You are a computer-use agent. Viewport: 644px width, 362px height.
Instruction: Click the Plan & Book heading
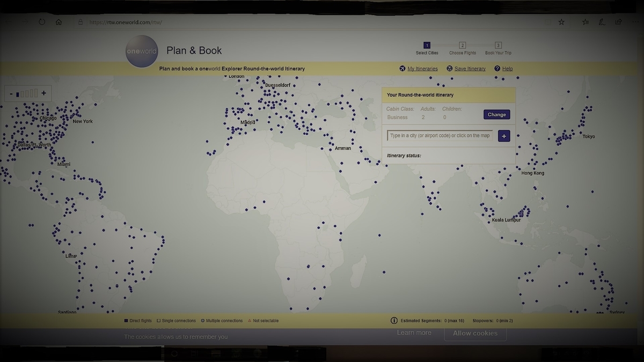[194, 50]
